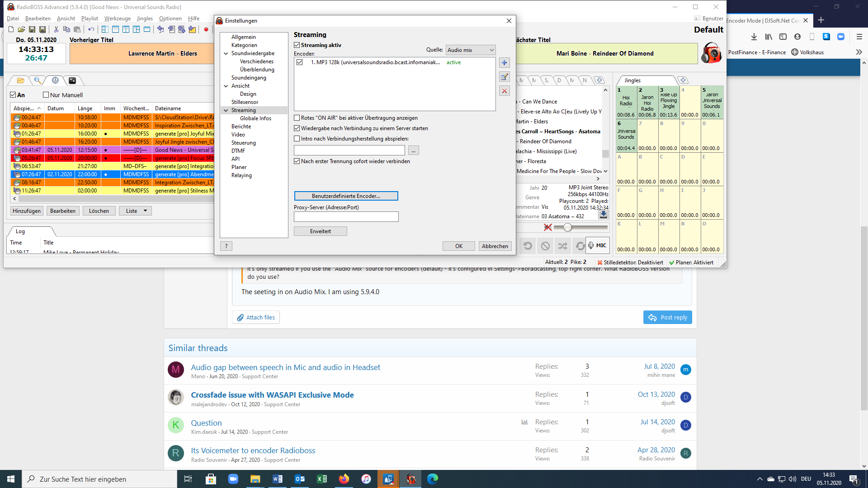Browse intro file with the ... button
This screenshot has height=488, width=868.
(413, 150)
